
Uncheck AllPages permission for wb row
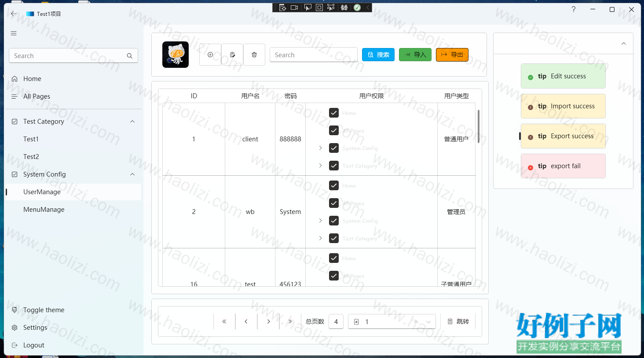[x=334, y=203]
